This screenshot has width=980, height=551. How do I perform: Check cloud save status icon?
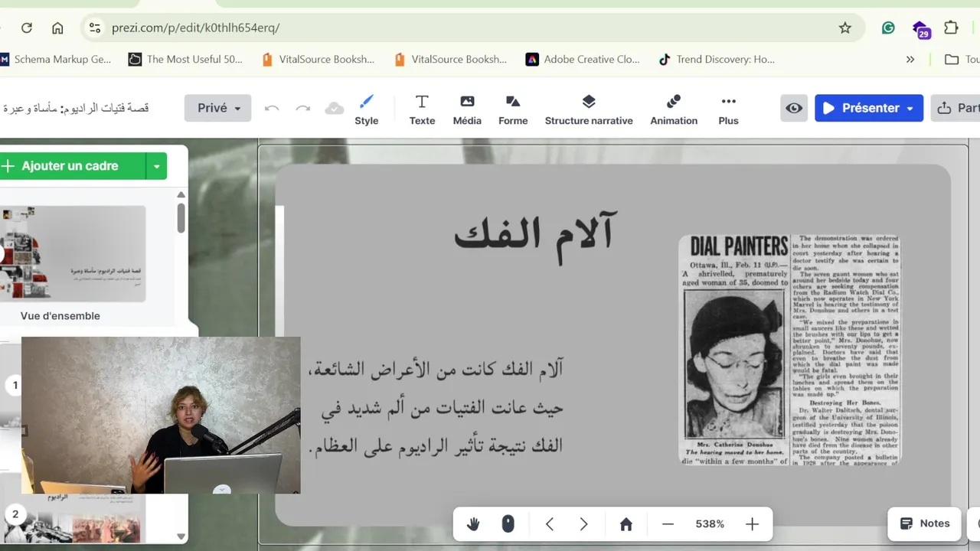click(x=335, y=108)
